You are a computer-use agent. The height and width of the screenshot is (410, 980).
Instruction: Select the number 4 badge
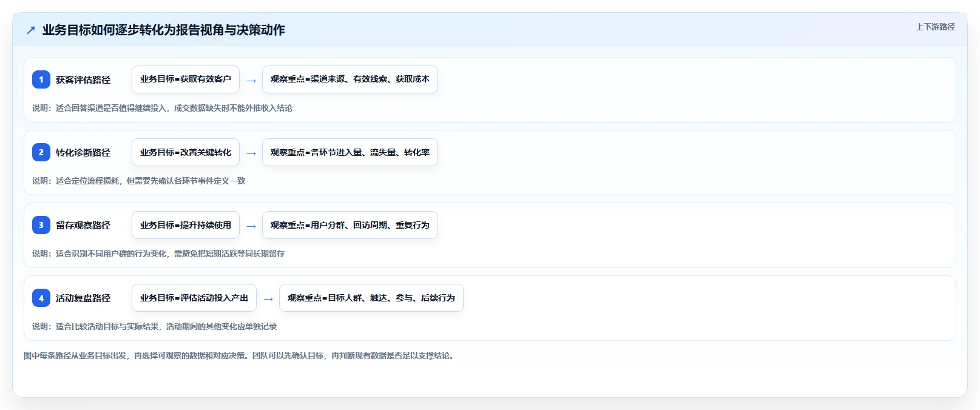(x=41, y=298)
